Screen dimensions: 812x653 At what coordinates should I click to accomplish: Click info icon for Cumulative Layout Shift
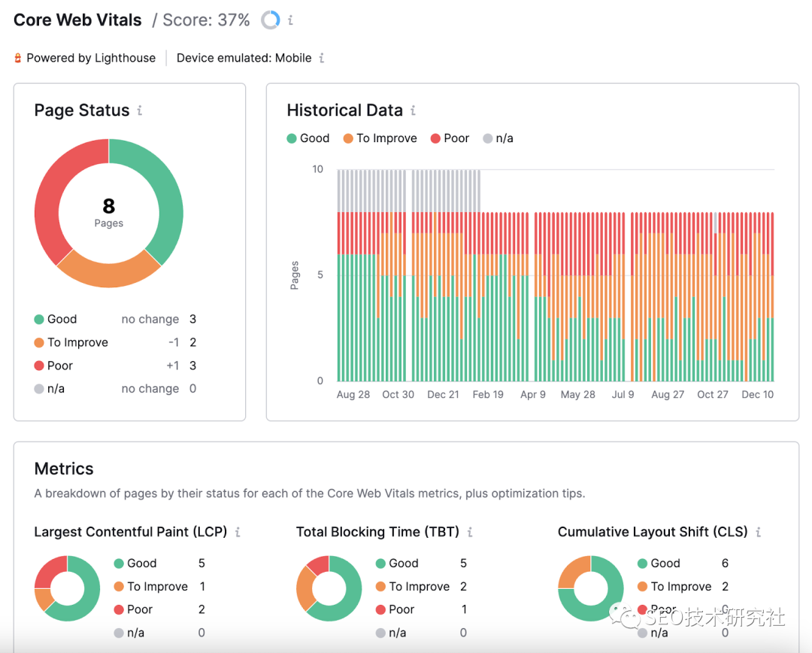[x=759, y=532]
